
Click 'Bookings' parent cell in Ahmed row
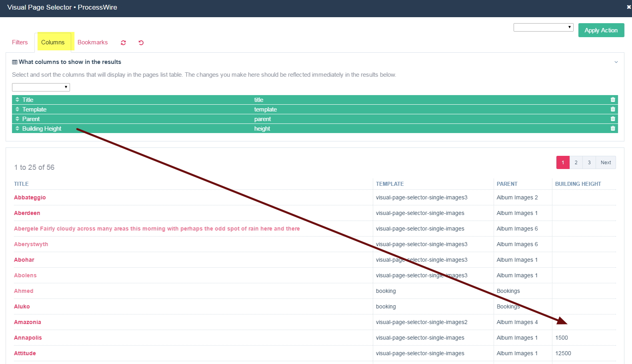pos(508,291)
